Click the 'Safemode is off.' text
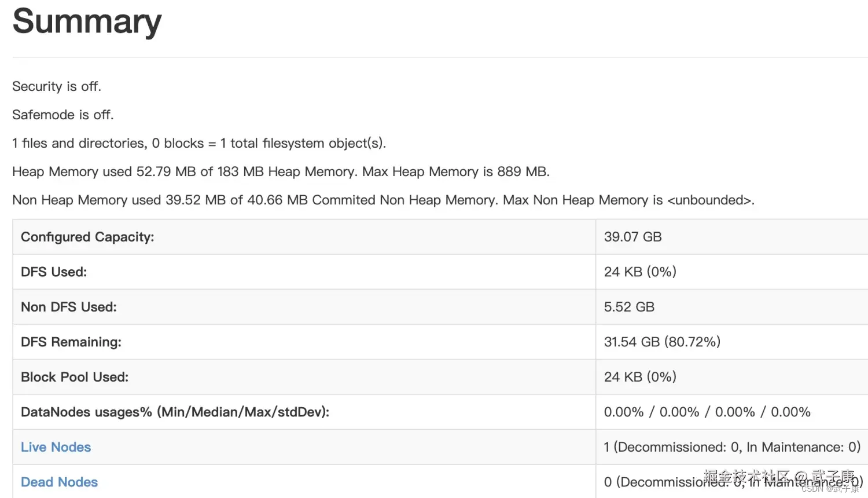The width and height of the screenshot is (868, 498). 63,115
